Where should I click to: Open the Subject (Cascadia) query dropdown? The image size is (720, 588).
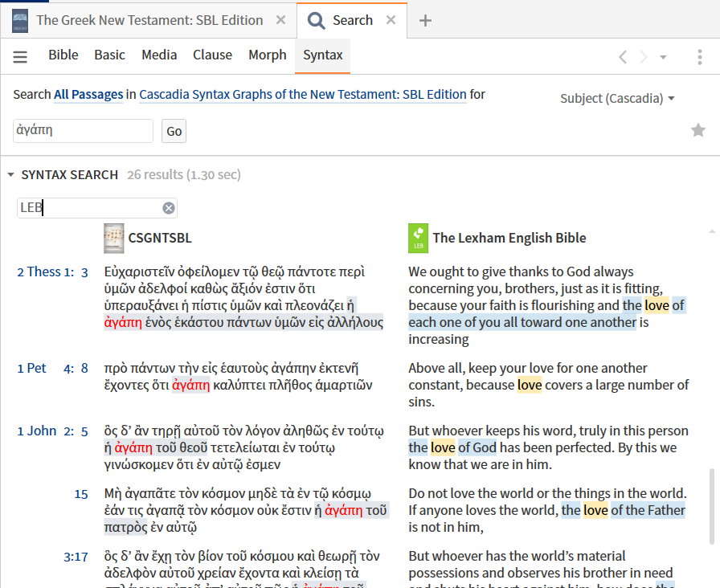click(x=617, y=98)
